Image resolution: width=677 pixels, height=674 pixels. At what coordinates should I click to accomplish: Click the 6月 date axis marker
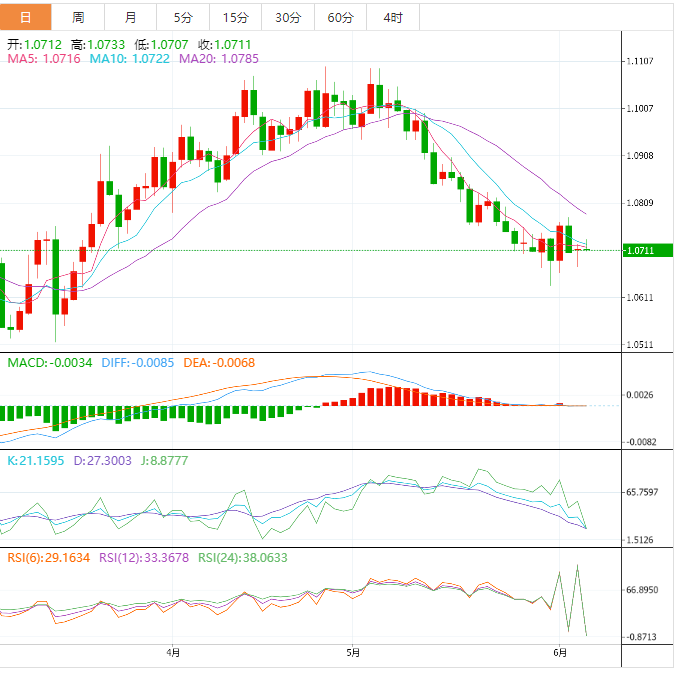560,653
